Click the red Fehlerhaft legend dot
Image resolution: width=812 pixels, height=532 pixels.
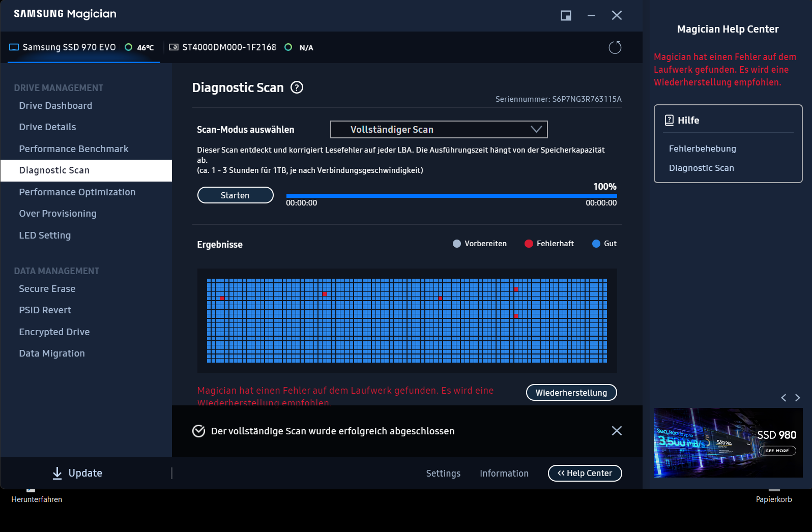(529, 244)
